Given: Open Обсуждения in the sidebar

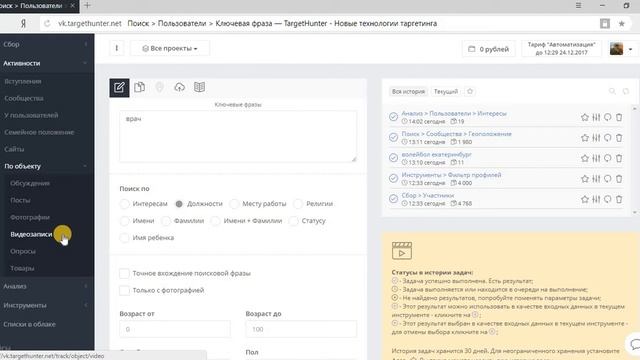Looking at the screenshot, I should coord(30,183).
